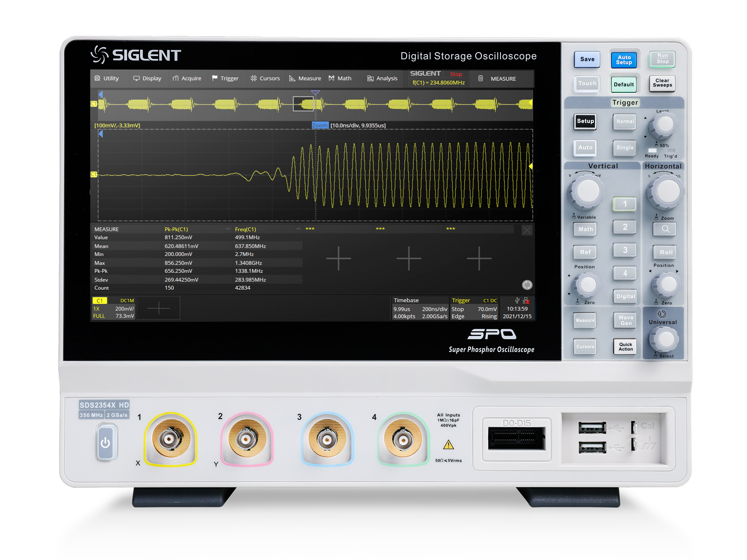Screen dimensions: 747x560
Task: Click the MEASURE label with document icon
Action: [x=497, y=78]
